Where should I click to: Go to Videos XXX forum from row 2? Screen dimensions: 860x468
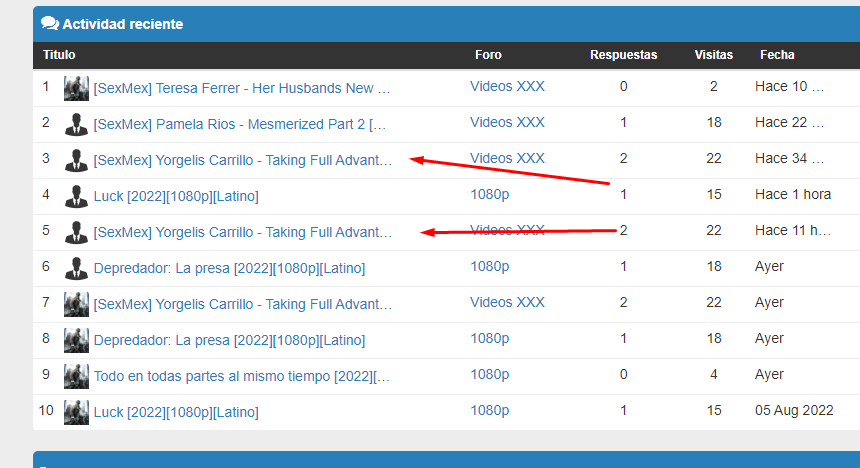coord(507,122)
